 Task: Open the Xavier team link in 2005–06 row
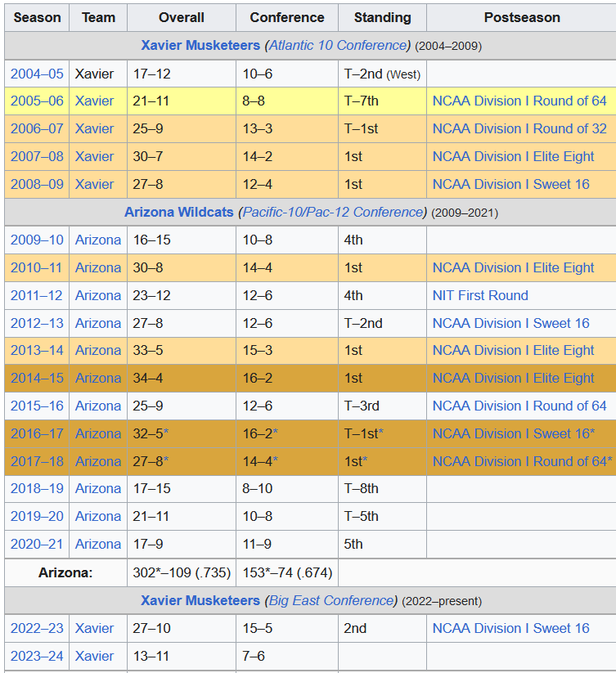pos(94,101)
